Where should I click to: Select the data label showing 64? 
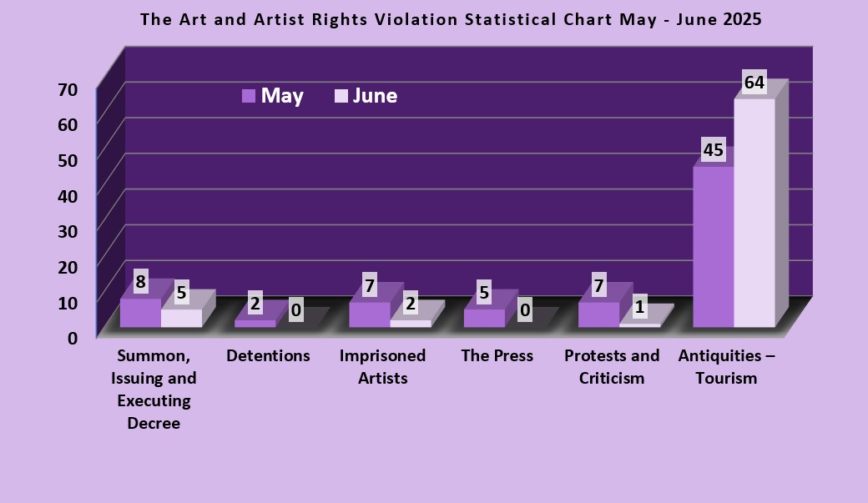click(x=754, y=83)
